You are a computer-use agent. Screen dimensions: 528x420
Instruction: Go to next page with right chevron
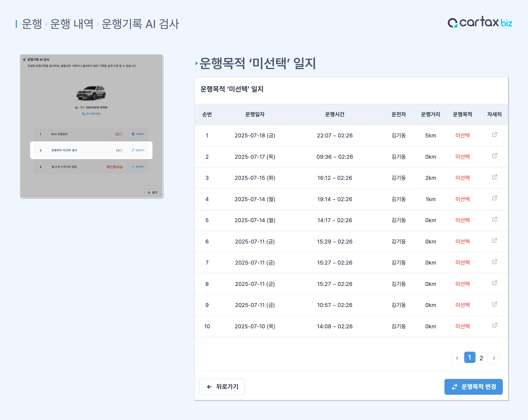pos(494,358)
